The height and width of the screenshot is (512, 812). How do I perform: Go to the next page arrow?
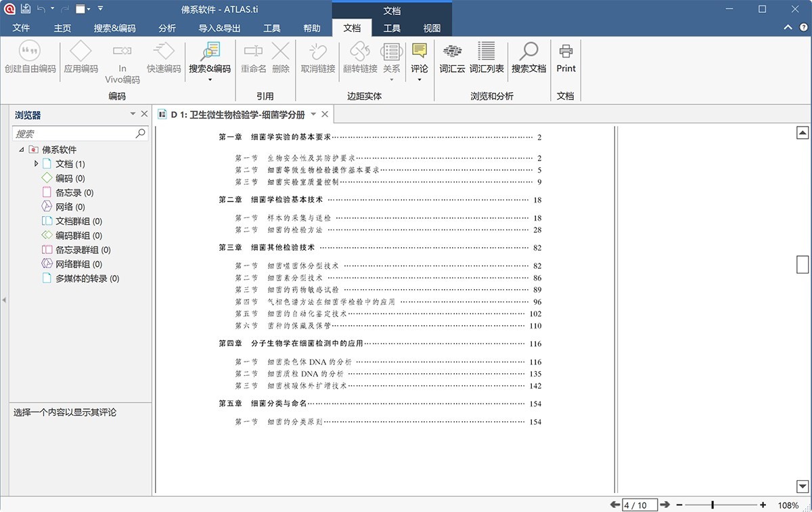[665, 505]
